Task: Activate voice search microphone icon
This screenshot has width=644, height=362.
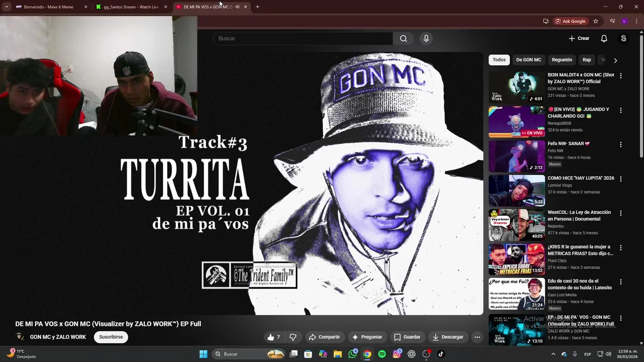Action: pyautogui.click(x=426, y=38)
